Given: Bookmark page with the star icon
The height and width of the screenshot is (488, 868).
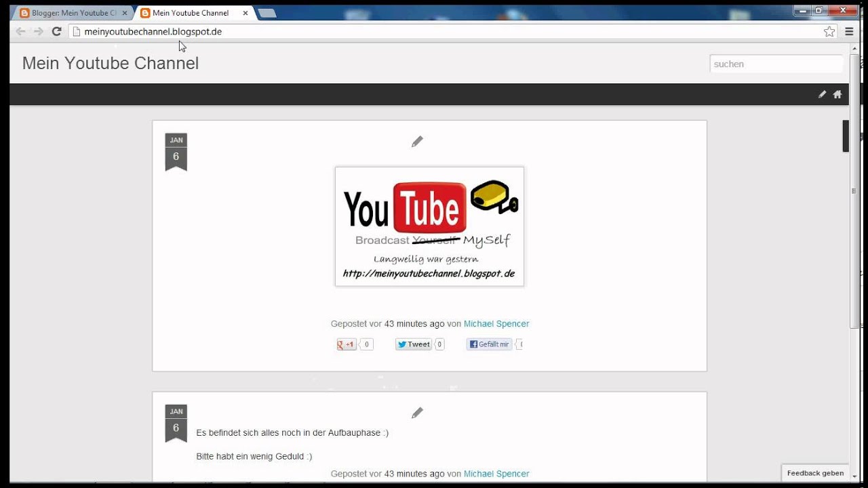Looking at the screenshot, I should (829, 31).
